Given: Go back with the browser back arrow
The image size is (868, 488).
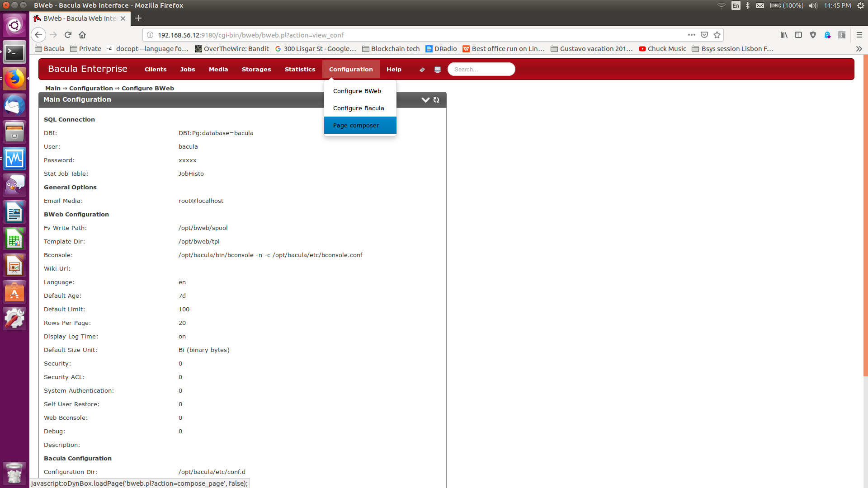Looking at the screenshot, I should [38, 35].
